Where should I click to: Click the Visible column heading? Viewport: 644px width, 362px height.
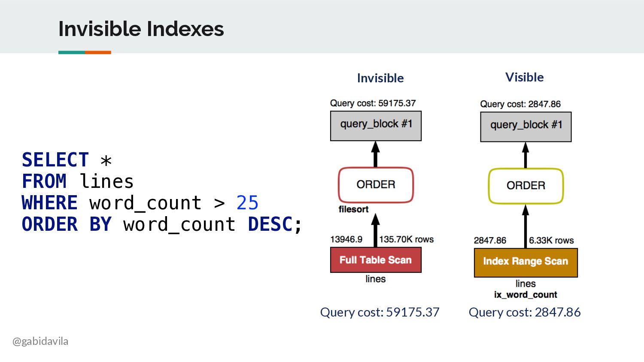pyautogui.click(x=525, y=77)
